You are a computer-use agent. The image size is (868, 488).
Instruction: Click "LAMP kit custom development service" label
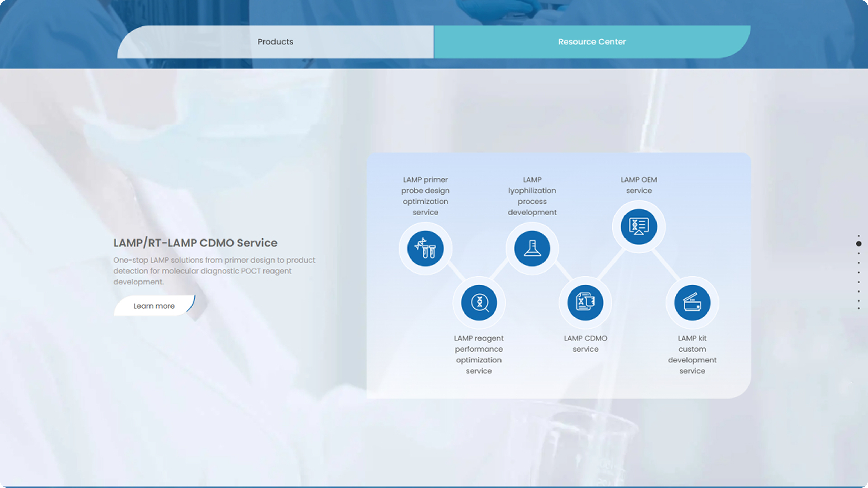tap(692, 354)
